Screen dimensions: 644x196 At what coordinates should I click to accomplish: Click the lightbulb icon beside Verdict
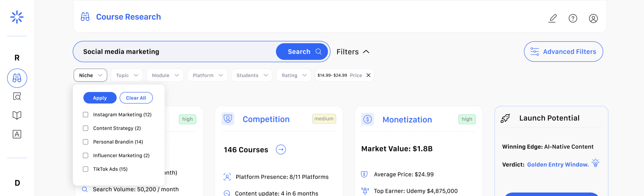click(x=596, y=163)
